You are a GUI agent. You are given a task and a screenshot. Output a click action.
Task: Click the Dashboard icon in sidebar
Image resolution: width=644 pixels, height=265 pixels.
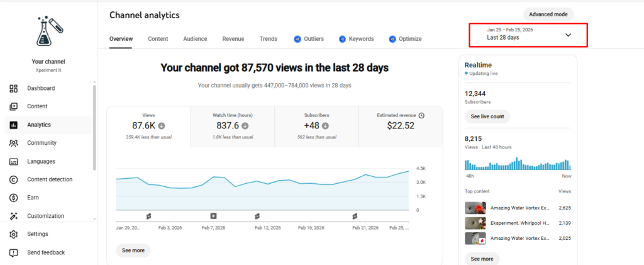pos(13,89)
